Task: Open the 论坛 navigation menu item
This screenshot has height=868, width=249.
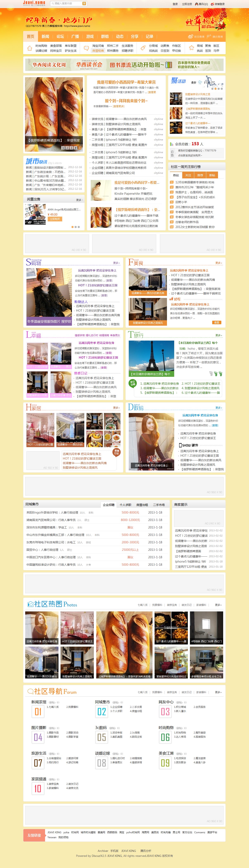Action: click(60, 36)
